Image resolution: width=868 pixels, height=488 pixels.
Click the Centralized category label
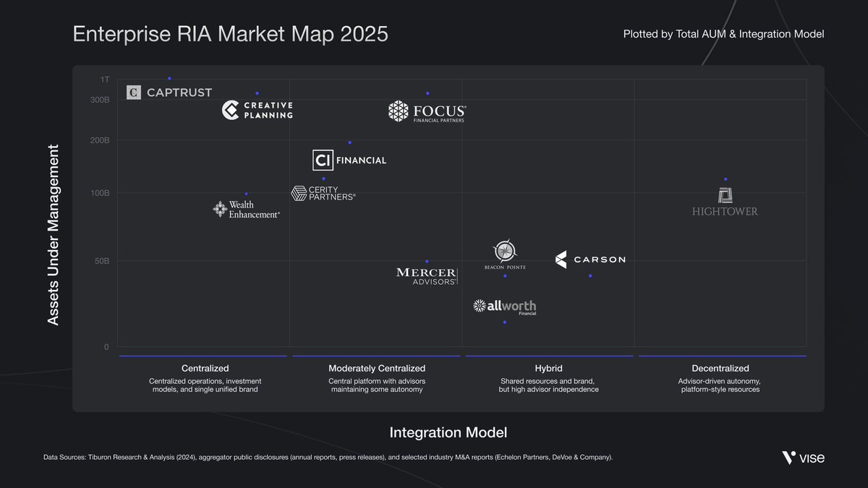click(x=205, y=369)
